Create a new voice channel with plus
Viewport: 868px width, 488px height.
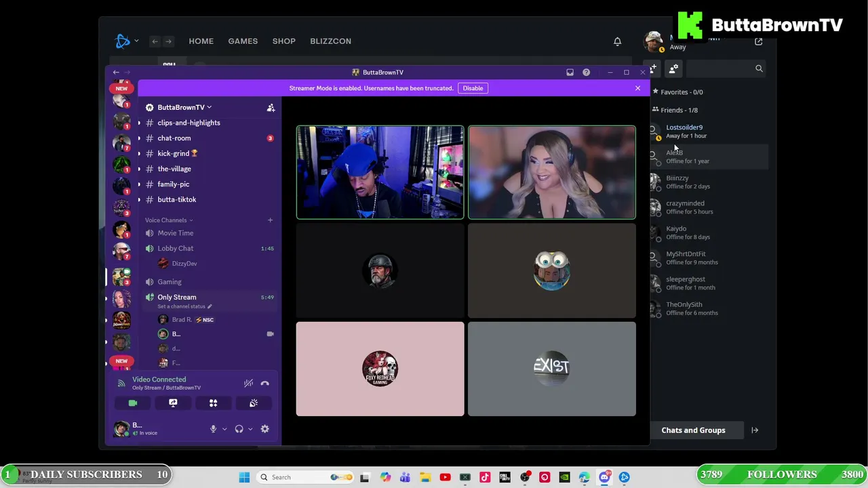(x=270, y=220)
